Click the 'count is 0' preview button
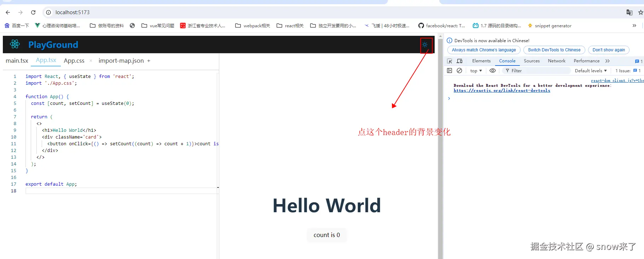 click(327, 235)
